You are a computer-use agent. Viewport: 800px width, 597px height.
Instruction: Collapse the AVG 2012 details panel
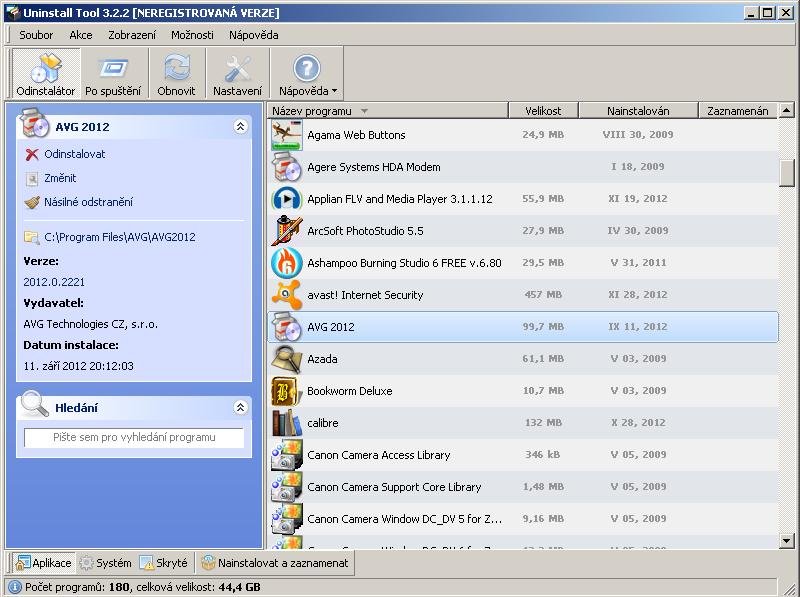(240, 127)
